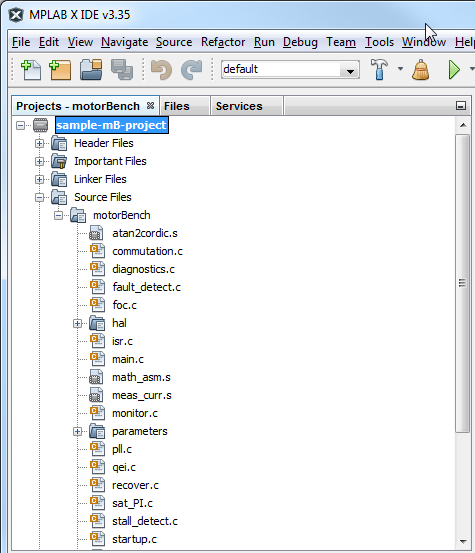The image size is (475, 553).
Task: Select diagnostics.c in the tree
Action: click(143, 269)
